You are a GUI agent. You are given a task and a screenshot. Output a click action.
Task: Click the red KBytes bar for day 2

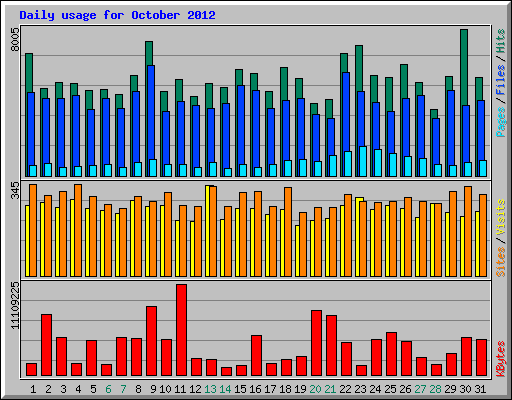click(x=46, y=345)
